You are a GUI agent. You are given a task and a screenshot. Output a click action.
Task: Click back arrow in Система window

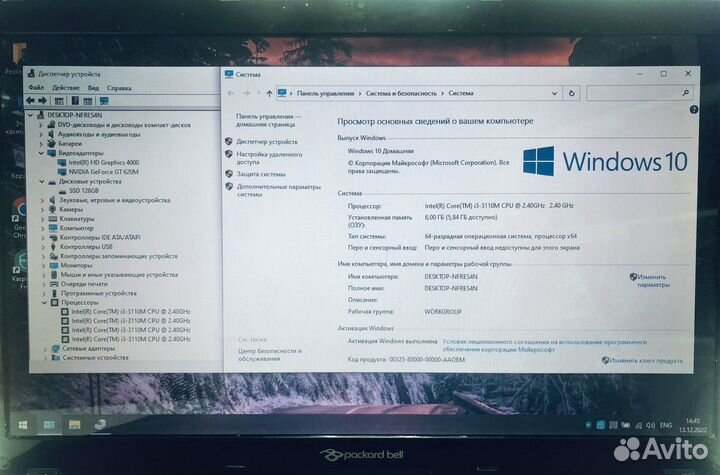(x=231, y=93)
